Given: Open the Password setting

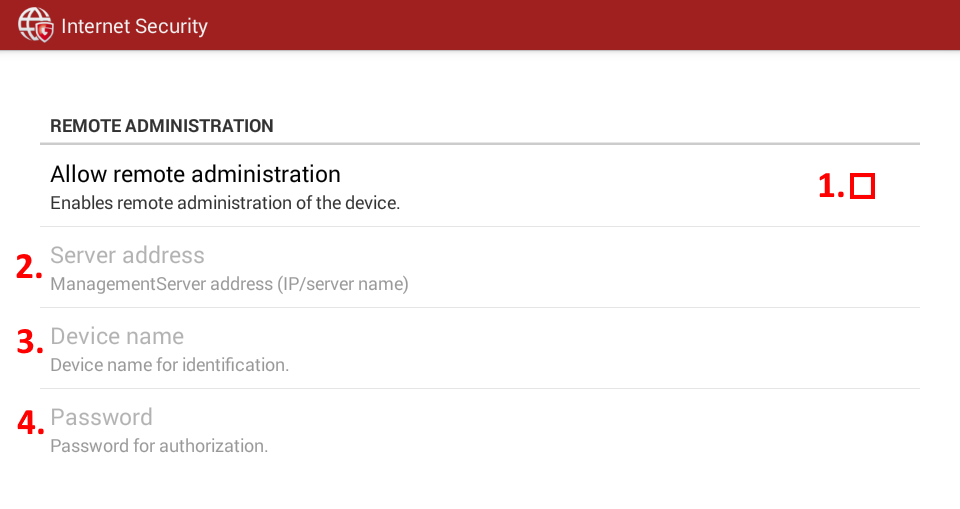Looking at the screenshot, I should coord(480,430).
